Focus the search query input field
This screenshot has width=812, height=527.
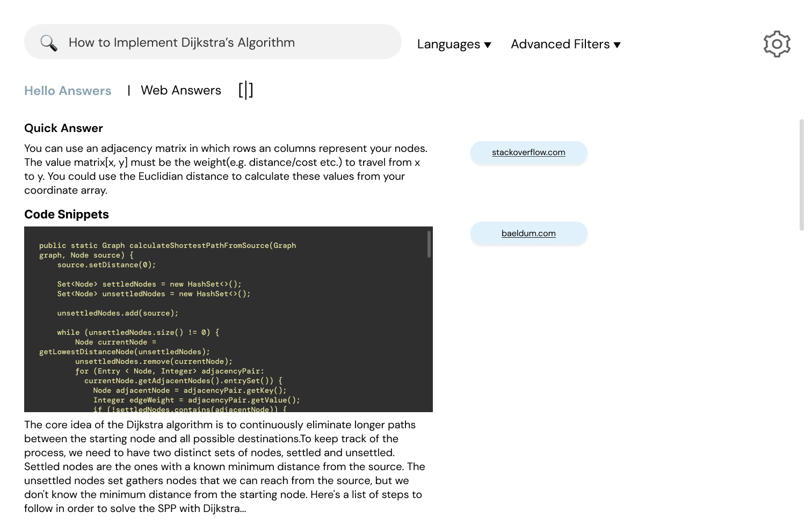pyautogui.click(x=213, y=42)
